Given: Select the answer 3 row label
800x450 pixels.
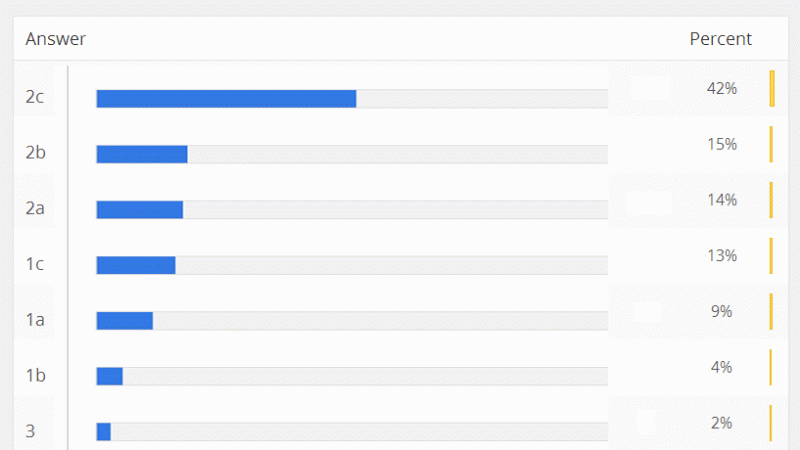Looking at the screenshot, I should tap(30, 431).
